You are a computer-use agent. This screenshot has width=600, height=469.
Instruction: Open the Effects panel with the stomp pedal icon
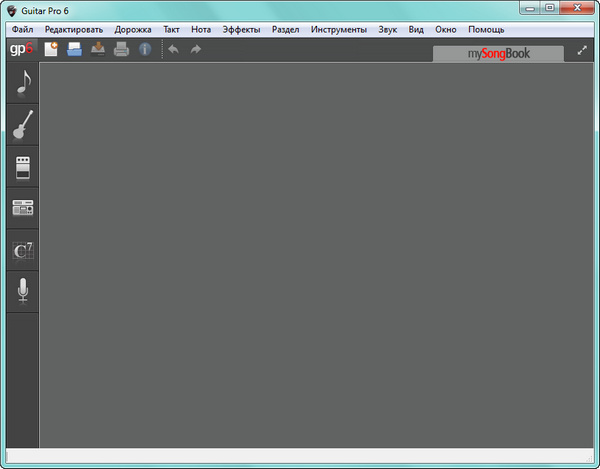click(x=23, y=167)
